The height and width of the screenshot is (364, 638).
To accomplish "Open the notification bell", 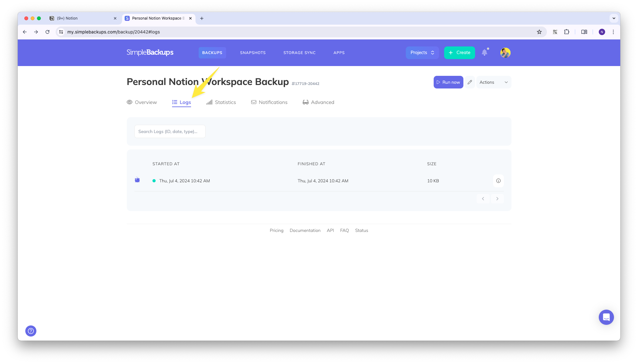I will coord(485,52).
